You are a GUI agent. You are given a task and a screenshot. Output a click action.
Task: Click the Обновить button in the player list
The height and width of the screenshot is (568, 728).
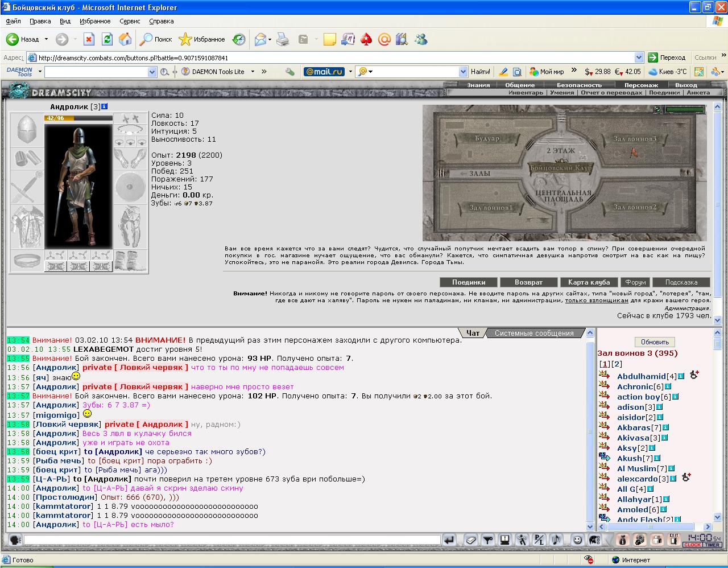point(655,342)
